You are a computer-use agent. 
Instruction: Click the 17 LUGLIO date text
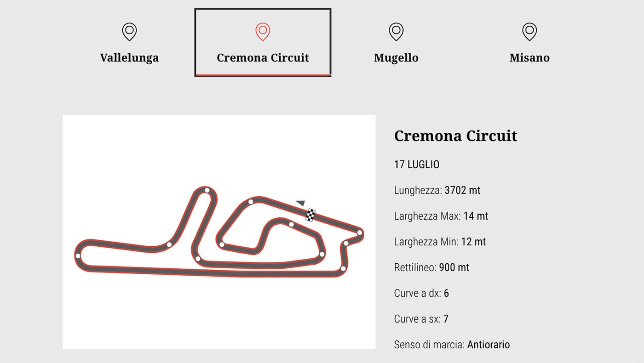click(x=417, y=164)
